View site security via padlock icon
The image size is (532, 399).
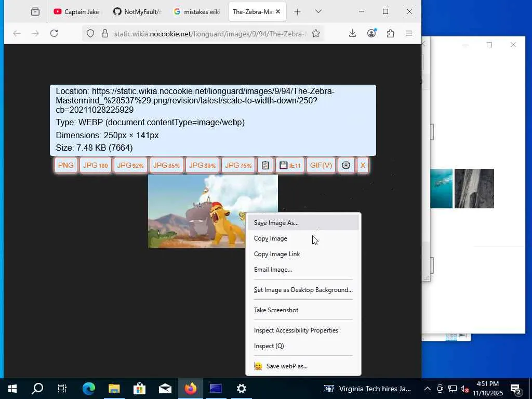(x=105, y=33)
